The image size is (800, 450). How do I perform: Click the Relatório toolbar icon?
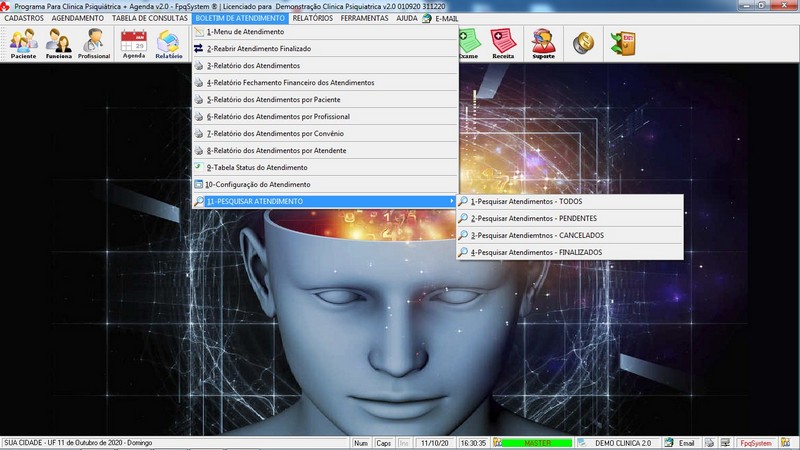point(168,43)
